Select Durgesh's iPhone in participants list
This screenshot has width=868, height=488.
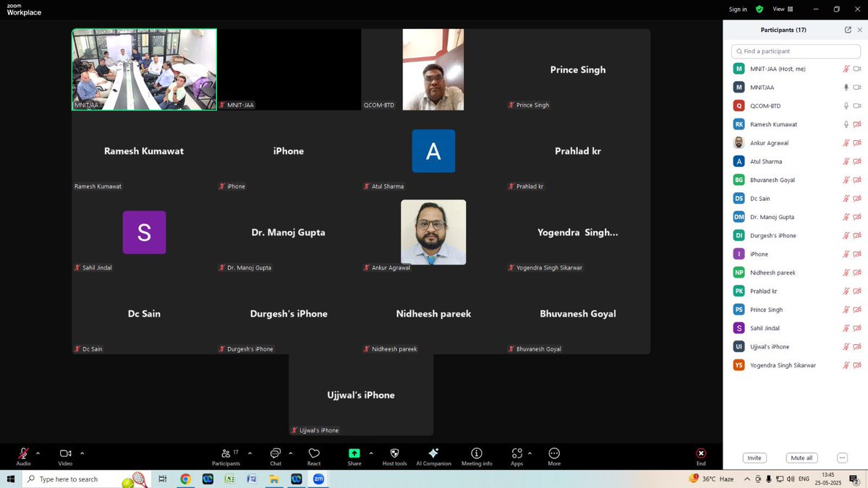click(x=795, y=236)
